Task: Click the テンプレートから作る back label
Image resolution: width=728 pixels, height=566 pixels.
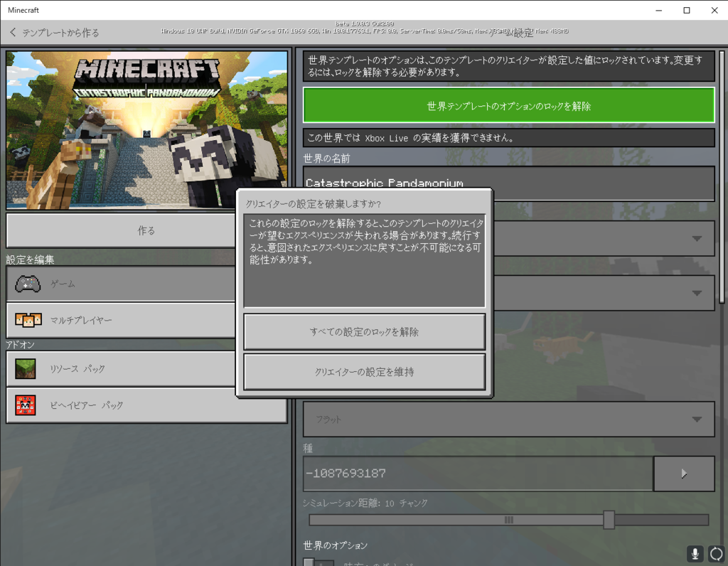Action: tap(60, 33)
